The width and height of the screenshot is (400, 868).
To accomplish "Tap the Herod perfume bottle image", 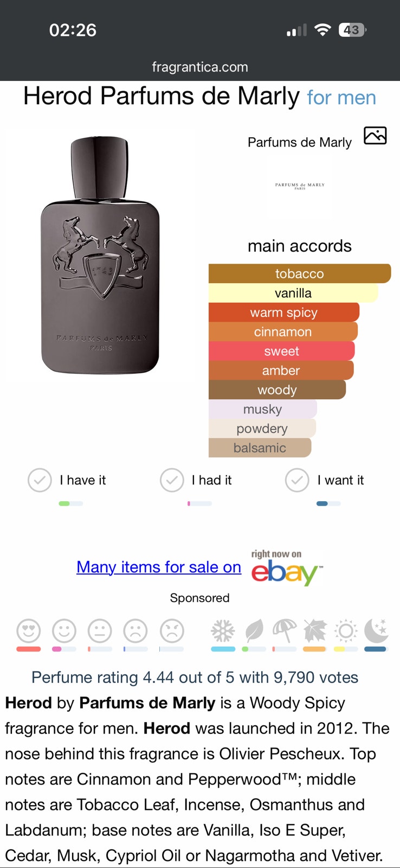I will click(x=100, y=255).
